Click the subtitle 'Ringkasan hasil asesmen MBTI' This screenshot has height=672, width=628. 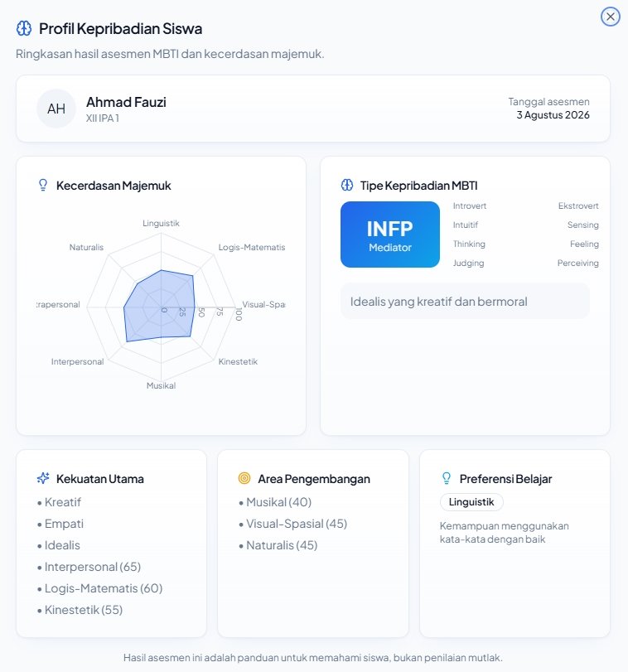pos(170,54)
